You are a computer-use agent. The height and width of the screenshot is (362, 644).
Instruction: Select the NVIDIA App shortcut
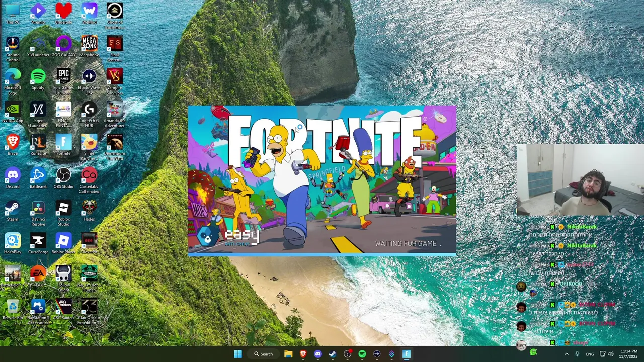[x=13, y=112]
